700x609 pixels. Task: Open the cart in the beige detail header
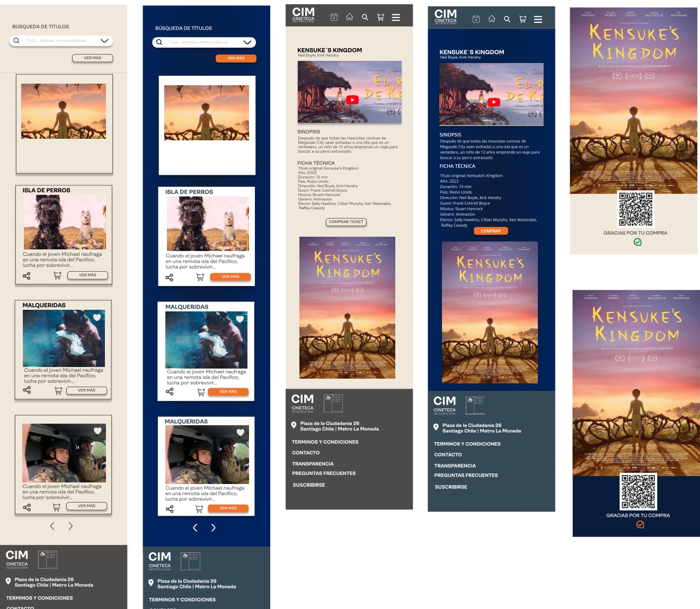tap(380, 17)
